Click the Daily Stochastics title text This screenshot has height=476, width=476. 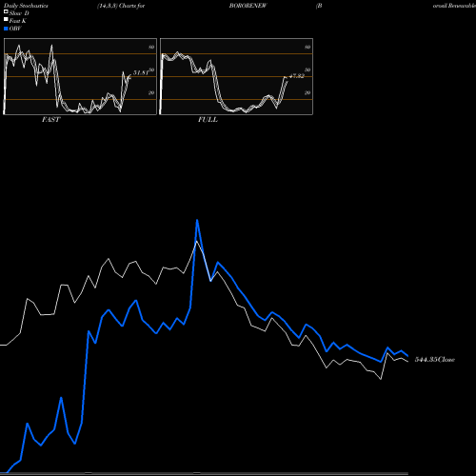tap(26, 6)
